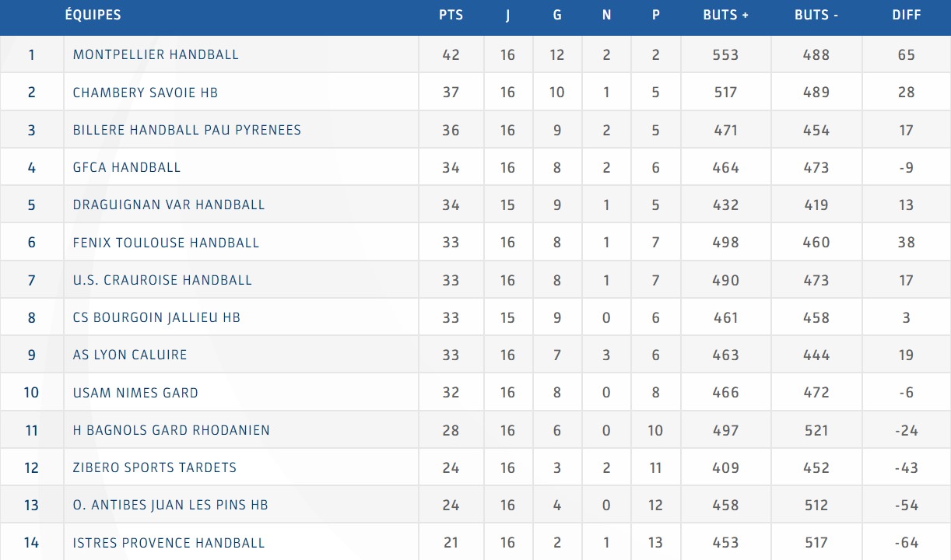
Task: Click USAM NIMES GARD team name
Action: point(135,393)
